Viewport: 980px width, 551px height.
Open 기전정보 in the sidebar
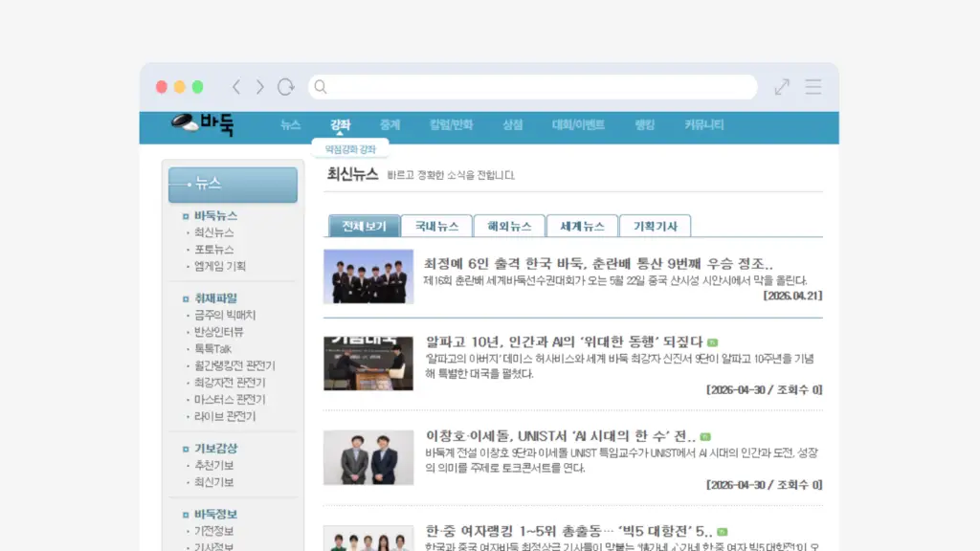tap(213, 532)
